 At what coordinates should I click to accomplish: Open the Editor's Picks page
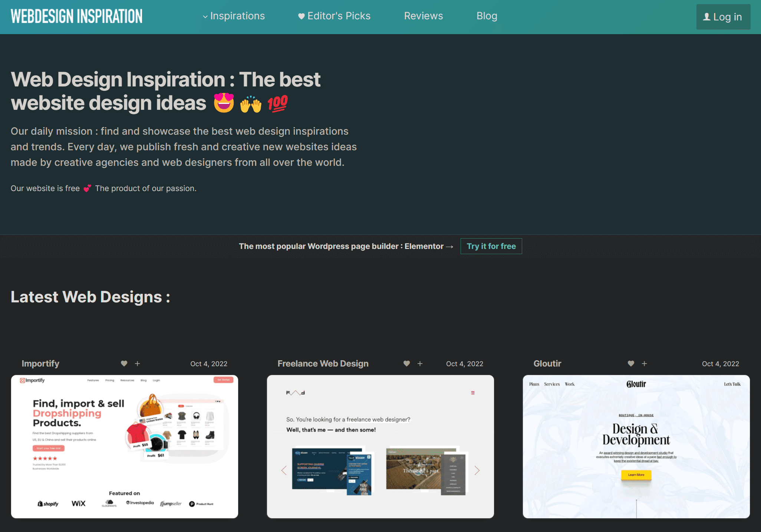[335, 16]
